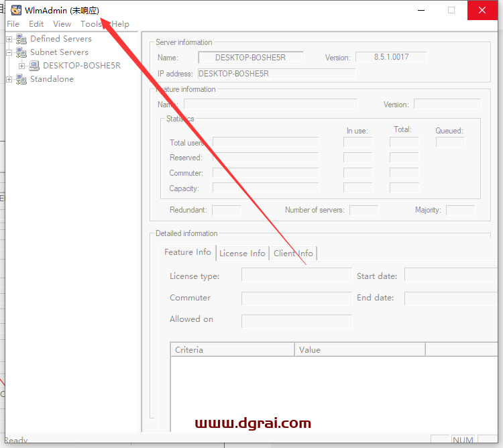Screen dimensions: 503x448
Task: Switch to the Client Info tab
Action: 293,254
